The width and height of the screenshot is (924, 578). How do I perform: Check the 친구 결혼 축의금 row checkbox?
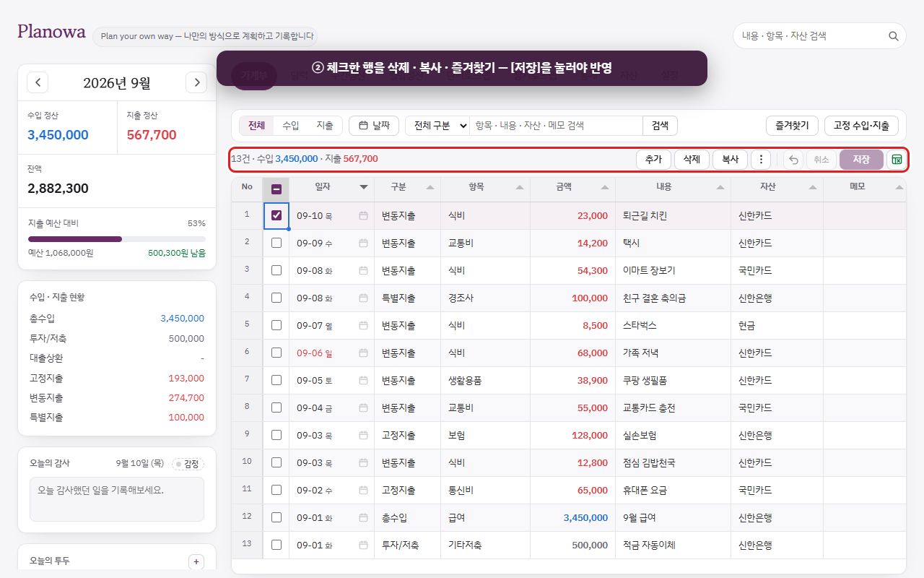(x=276, y=298)
